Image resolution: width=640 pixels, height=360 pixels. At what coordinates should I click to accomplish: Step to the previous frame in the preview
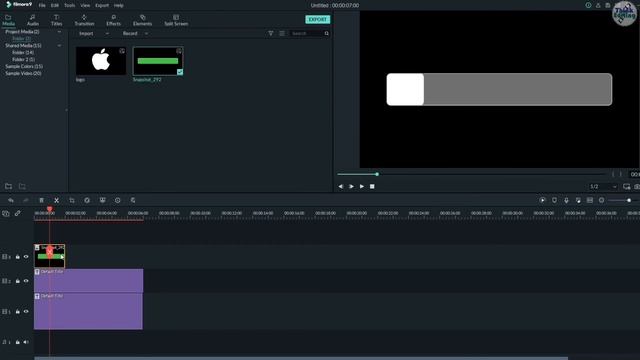pos(341,187)
